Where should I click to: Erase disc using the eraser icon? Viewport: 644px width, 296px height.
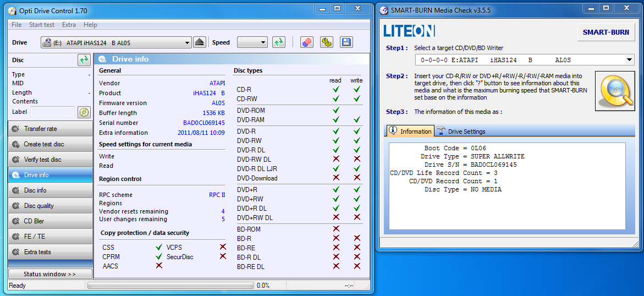[x=307, y=42]
